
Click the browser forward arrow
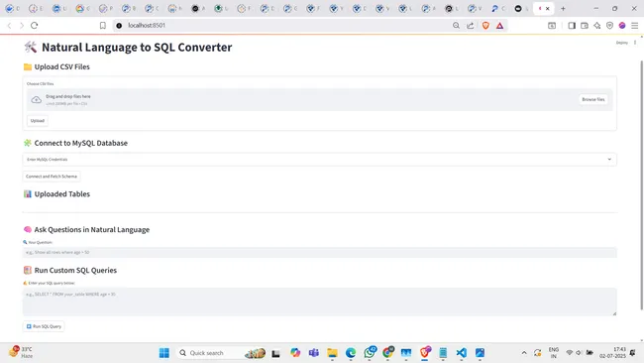(x=22, y=26)
